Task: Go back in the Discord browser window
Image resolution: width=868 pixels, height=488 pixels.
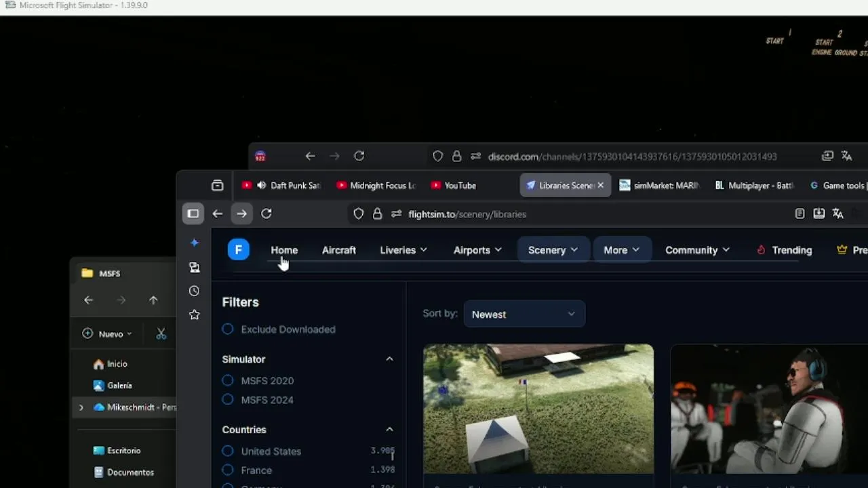Action: [x=310, y=156]
